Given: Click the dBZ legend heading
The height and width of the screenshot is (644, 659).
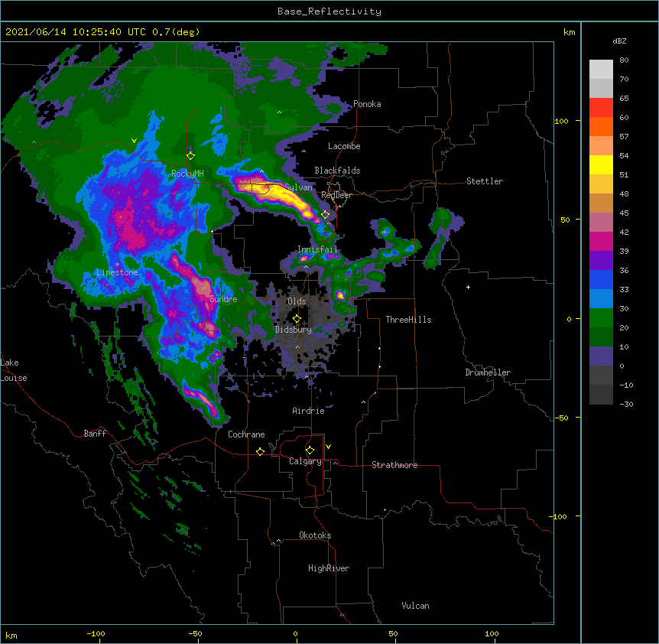Looking at the screenshot, I should pos(619,41).
